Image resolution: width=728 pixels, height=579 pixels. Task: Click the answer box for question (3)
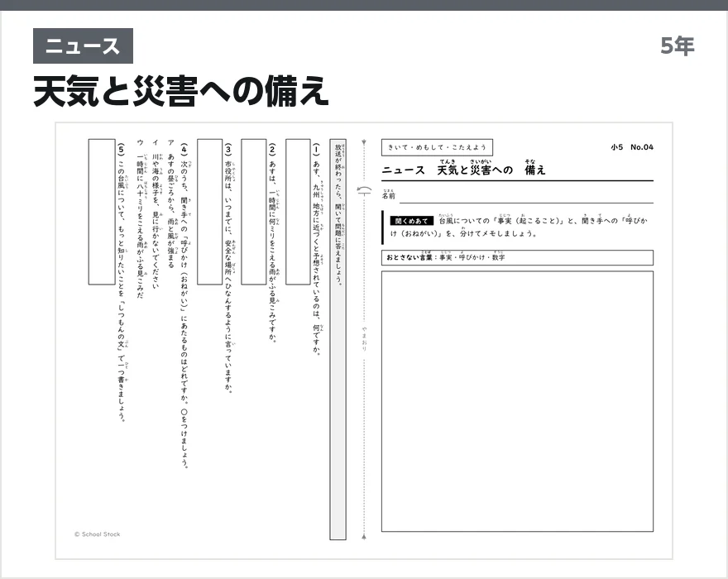pos(209,212)
